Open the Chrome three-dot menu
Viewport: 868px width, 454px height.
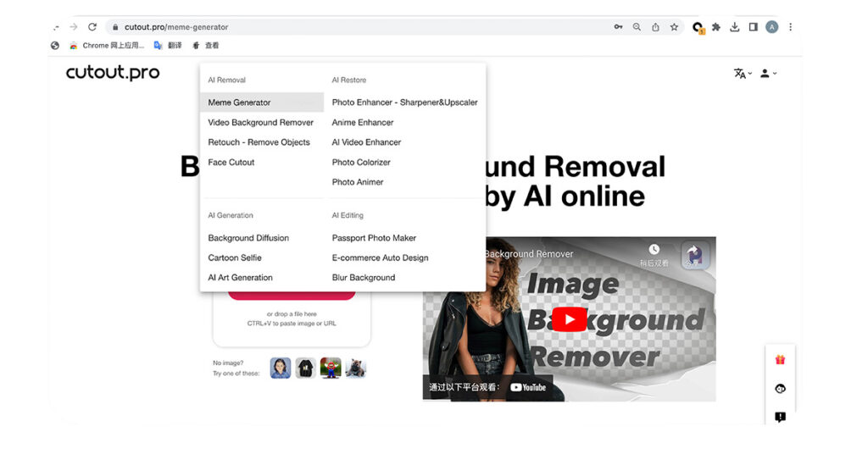[x=790, y=27]
